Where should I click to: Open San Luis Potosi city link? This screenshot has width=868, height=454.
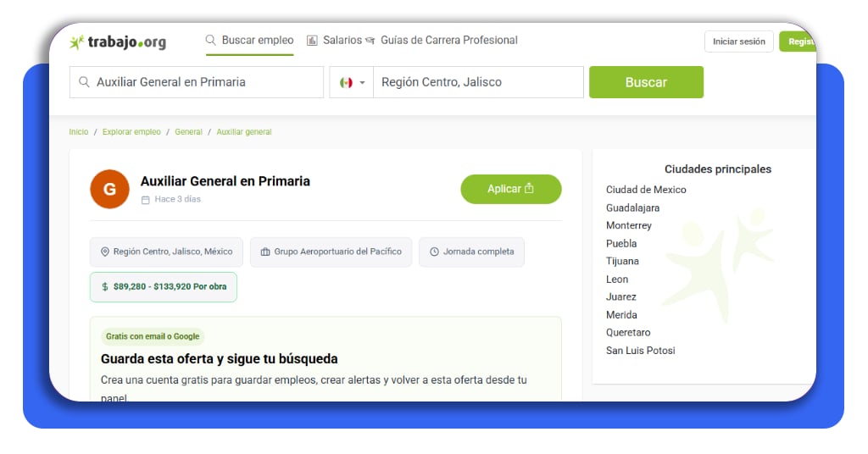pos(641,351)
